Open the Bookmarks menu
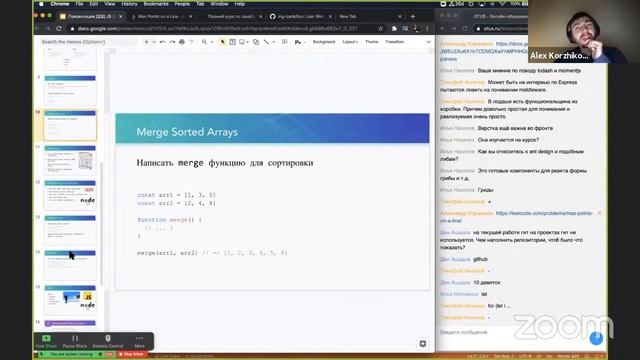The image size is (640, 360). (156, 4)
